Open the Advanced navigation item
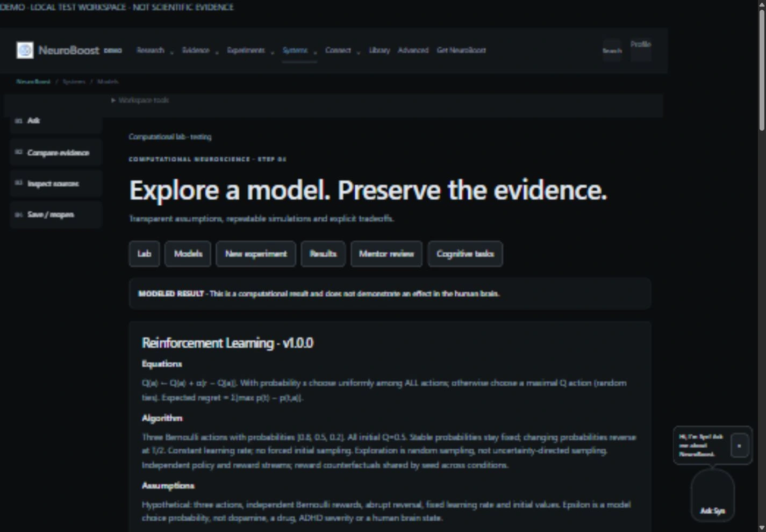 [413, 51]
